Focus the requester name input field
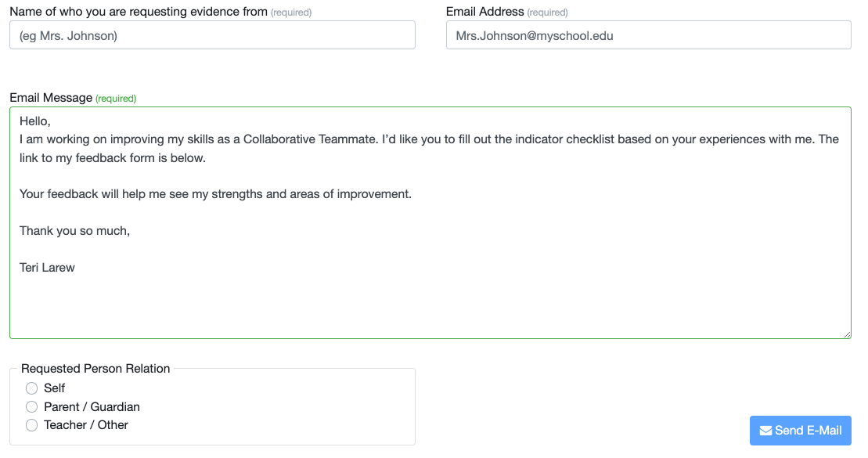The image size is (868, 458). (x=212, y=35)
